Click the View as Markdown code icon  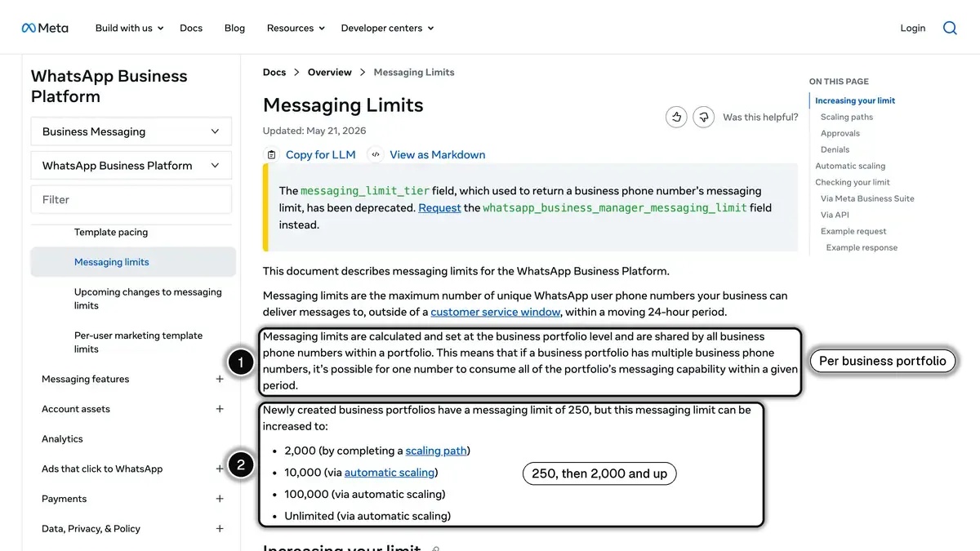click(x=376, y=154)
